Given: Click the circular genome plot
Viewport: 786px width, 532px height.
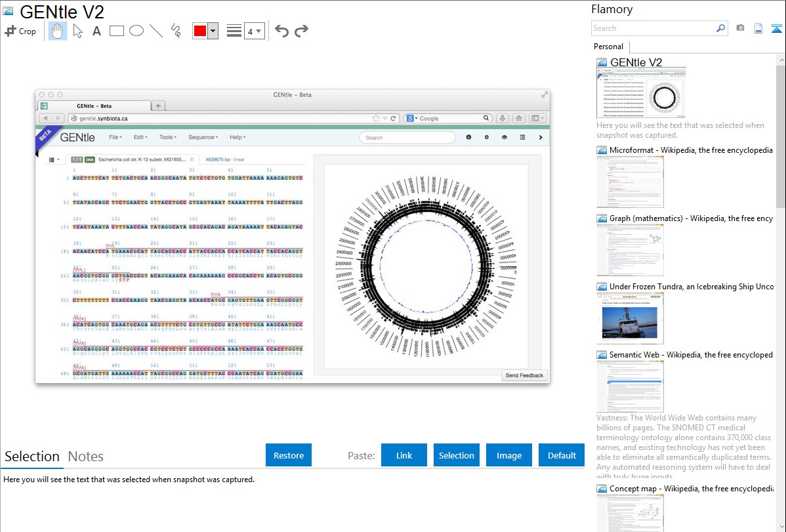Looking at the screenshot, I should (x=426, y=266).
